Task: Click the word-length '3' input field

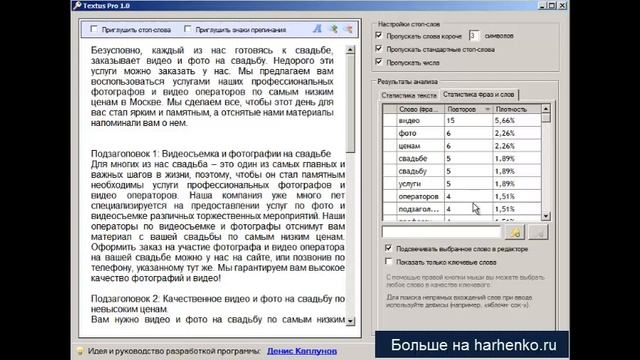Action: (473, 36)
